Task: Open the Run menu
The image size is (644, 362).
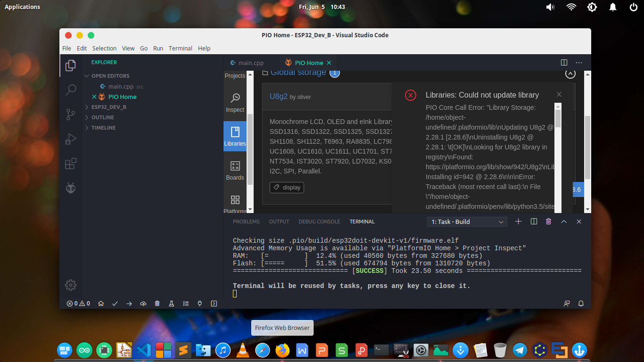Action: (158, 48)
